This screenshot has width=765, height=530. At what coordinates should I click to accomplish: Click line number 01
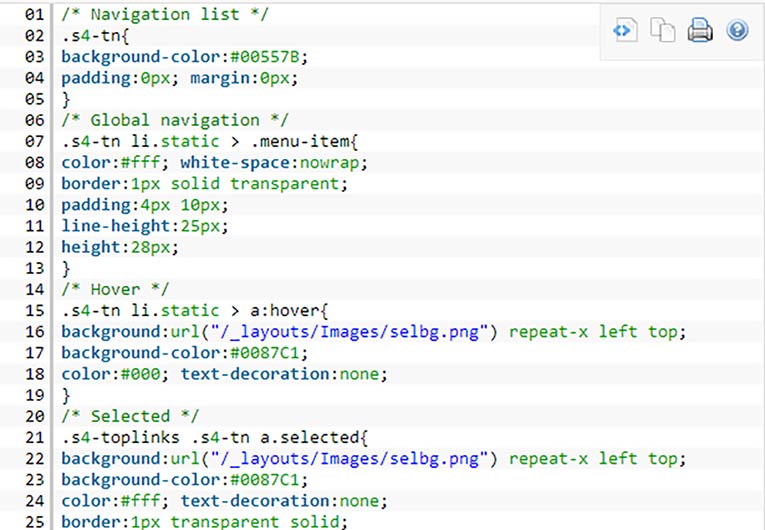pos(34,15)
